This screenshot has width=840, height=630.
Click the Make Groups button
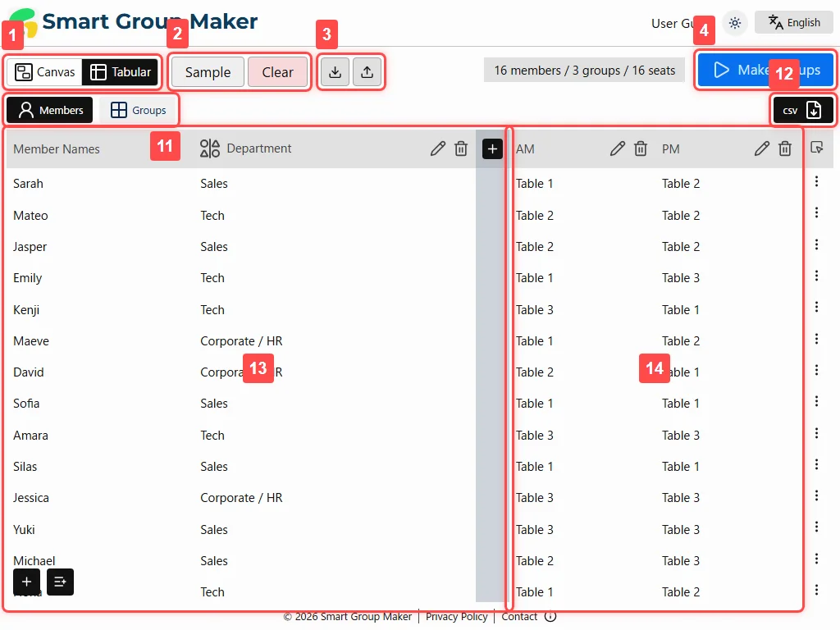pyautogui.click(x=765, y=71)
